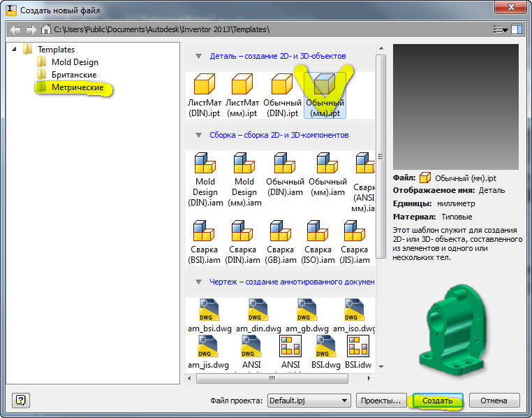The height and width of the screenshot is (418, 532).
Task: Choose am_din.dwg drawing template
Action: coord(258,316)
